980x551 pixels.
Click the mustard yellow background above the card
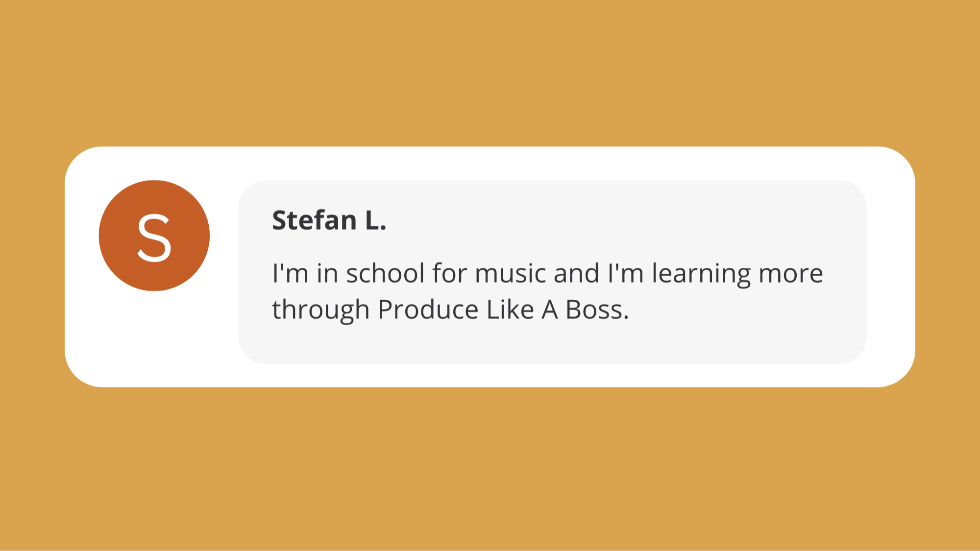490,73
